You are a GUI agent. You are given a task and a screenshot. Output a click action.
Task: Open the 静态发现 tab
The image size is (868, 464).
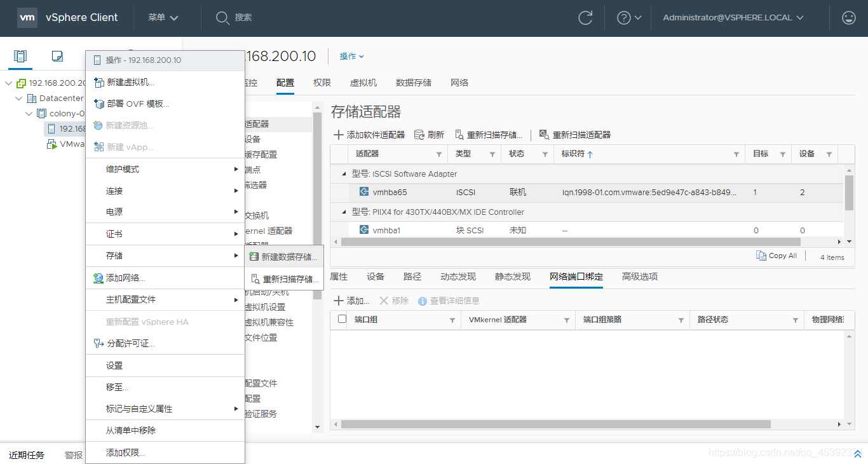coord(513,277)
